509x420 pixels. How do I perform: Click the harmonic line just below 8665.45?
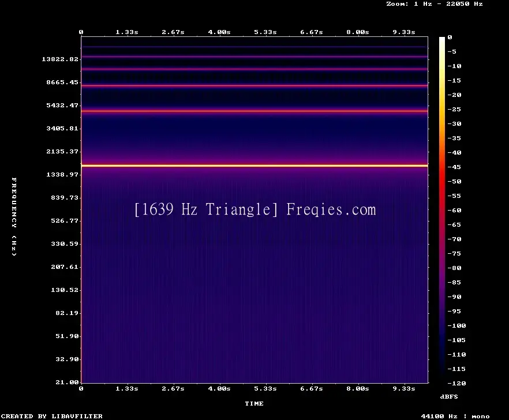point(254,86)
